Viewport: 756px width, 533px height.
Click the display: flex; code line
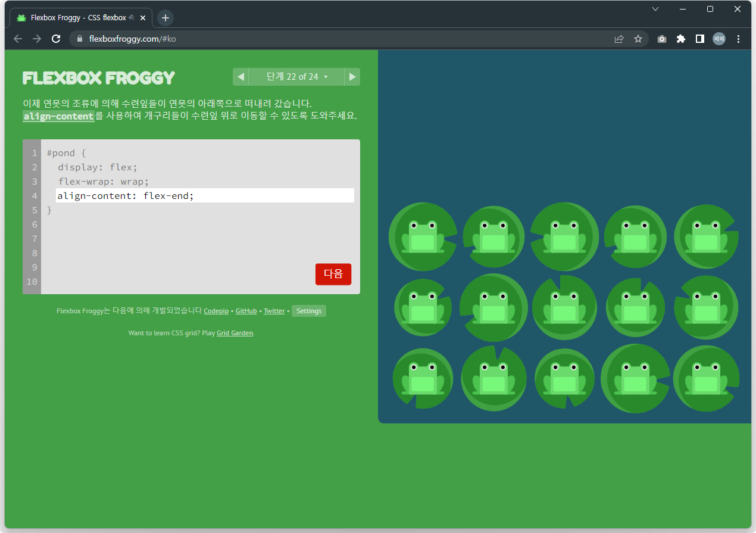98,167
